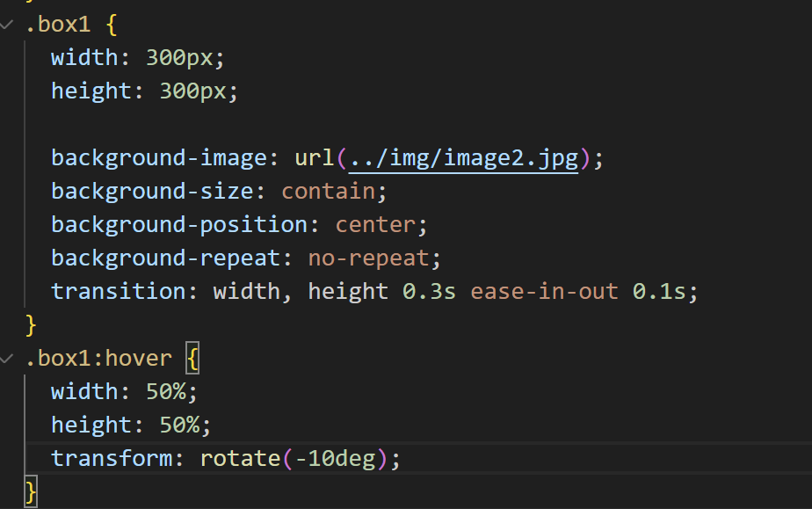812x509 pixels.
Task: Click the .box1 selector text
Action: [58, 25]
